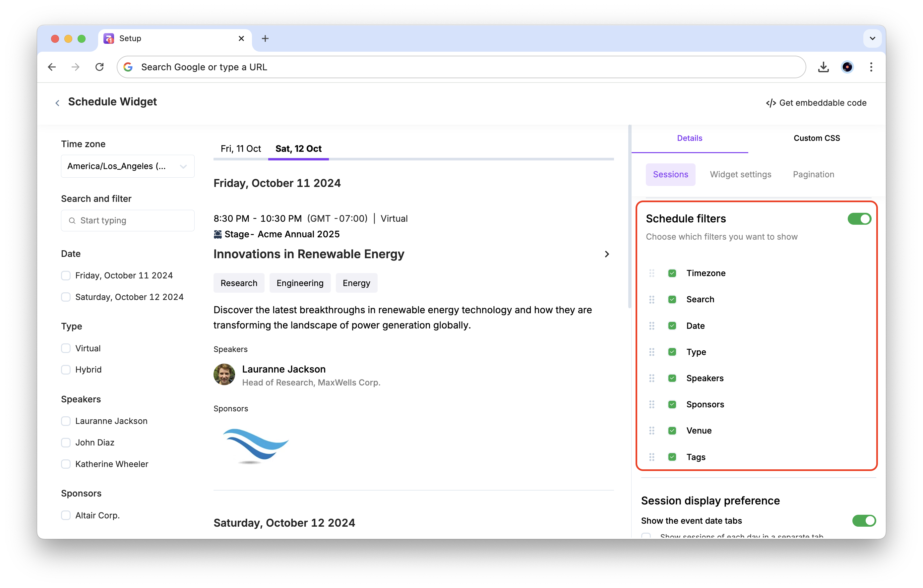Open a new browser tab

(x=265, y=38)
